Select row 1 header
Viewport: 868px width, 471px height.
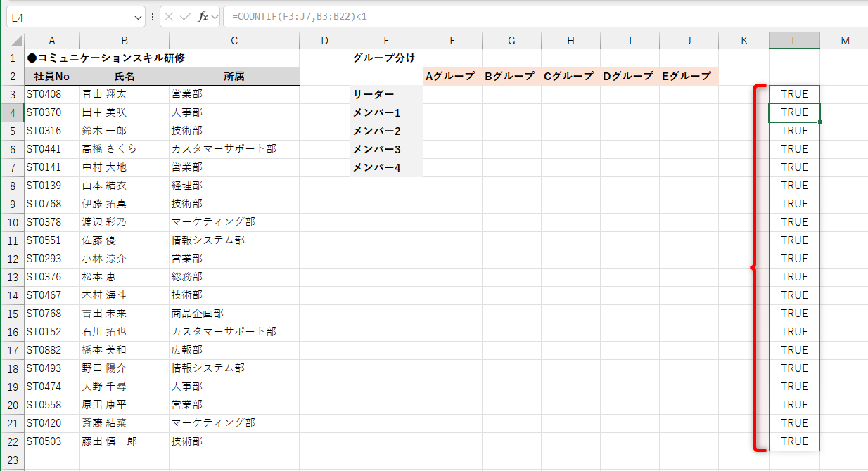coord(12,58)
